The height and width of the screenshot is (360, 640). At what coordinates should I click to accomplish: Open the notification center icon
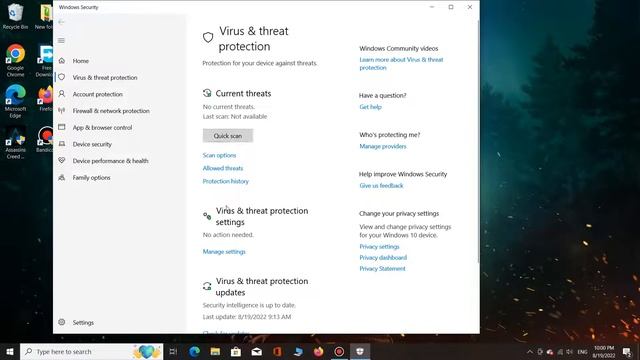pyautogui.click(x=627, y=351)
